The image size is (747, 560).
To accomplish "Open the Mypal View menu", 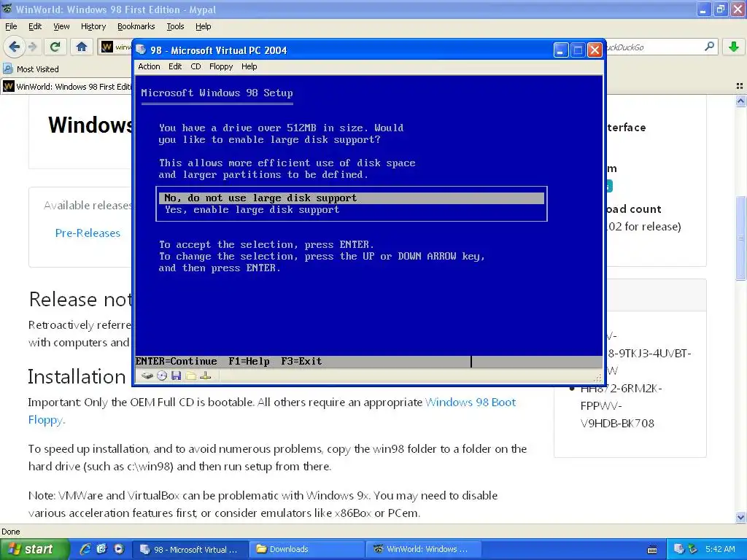I will pyautogui.click(x=61, y=26).
